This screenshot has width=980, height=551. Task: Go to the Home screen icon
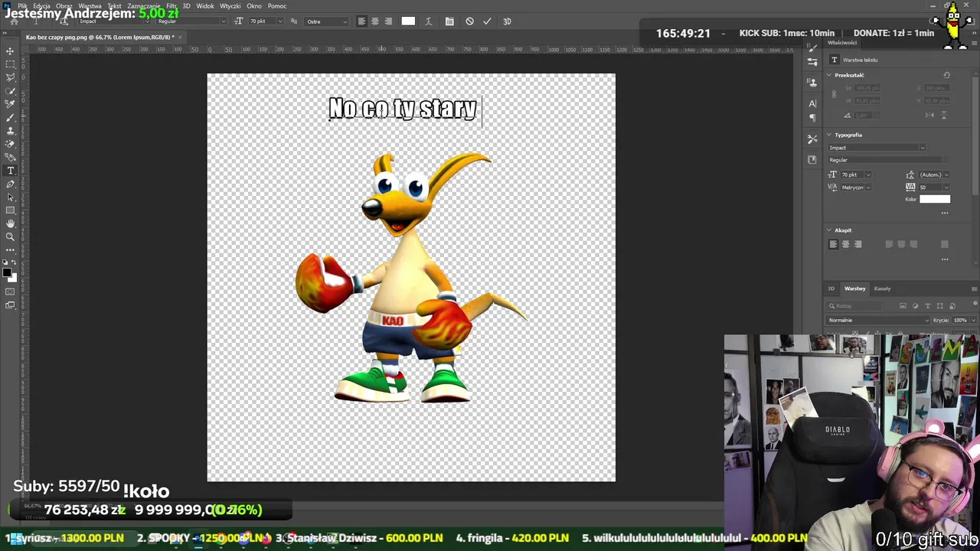pos(14,21)
